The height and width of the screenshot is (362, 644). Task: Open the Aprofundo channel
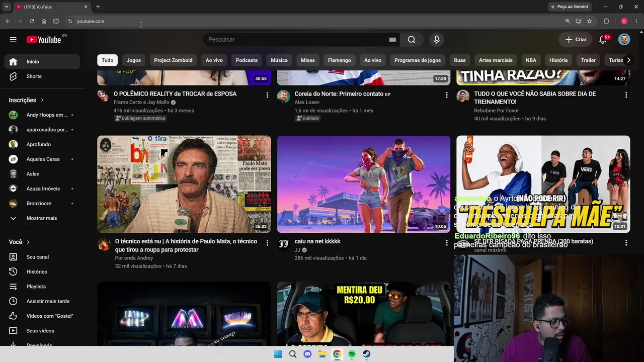[x=42, y=144]
